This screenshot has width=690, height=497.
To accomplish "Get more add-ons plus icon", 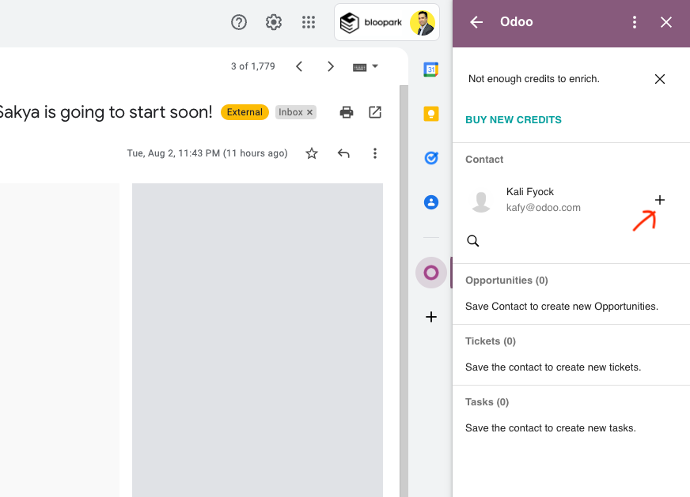I will (x=431, y=317).
